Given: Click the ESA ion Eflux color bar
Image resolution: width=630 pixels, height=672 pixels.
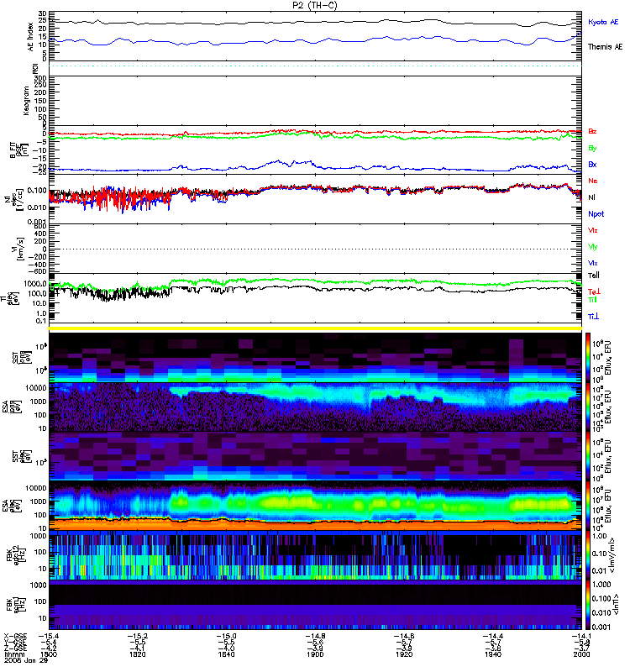Looking at the screenshot, I should click(x=589, y=407).
